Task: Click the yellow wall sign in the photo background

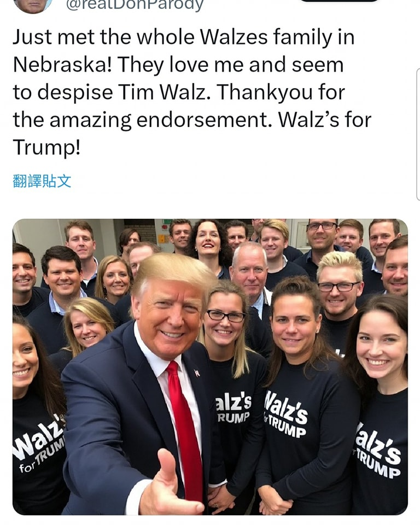Action: pos(162,239)
